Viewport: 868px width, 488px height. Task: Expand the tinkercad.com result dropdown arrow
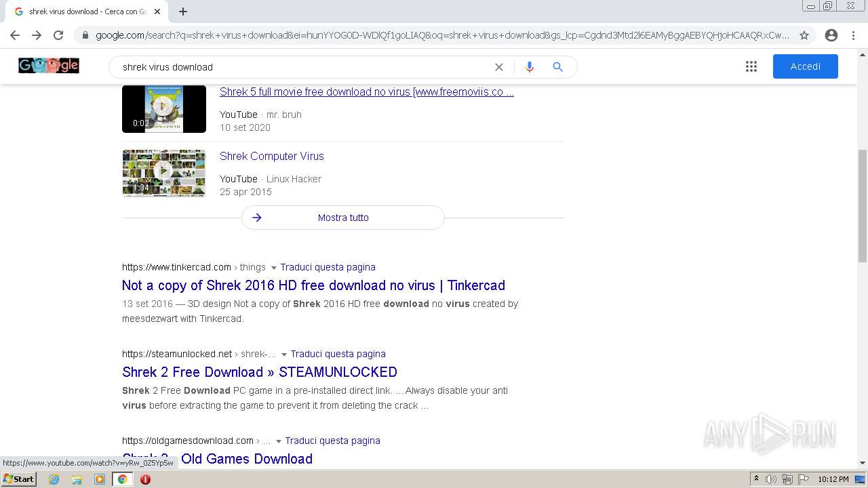click(x=274, y=268)
